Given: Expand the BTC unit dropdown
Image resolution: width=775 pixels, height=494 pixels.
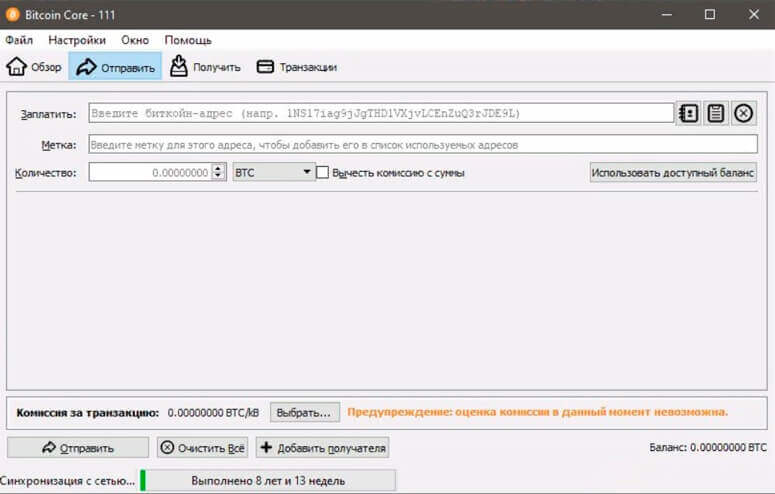Looking at the screenshot, I should pos(273,172).
